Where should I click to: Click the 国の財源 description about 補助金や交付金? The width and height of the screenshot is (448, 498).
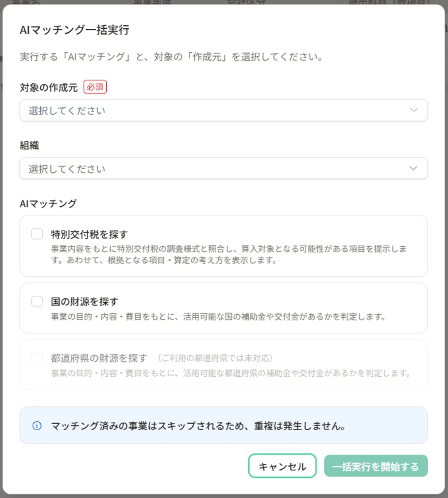pyautogui.click(x=218, y=317)
